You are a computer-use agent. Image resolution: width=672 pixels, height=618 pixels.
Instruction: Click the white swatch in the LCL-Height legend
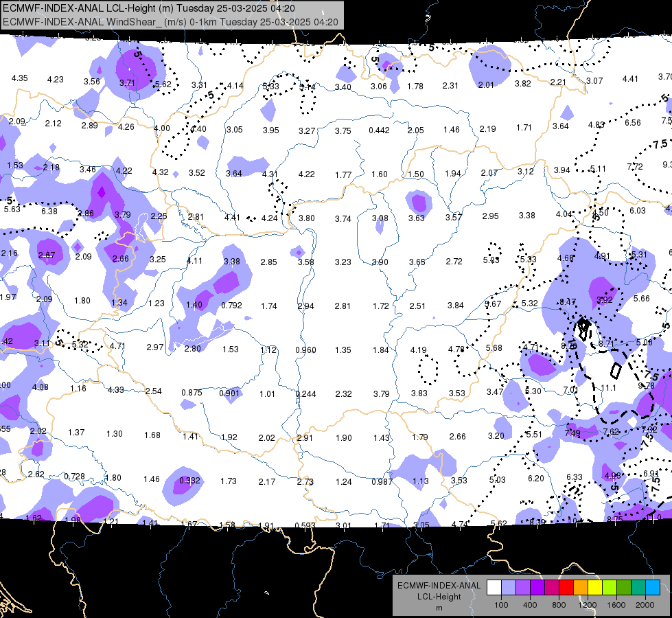coord(494,587)
